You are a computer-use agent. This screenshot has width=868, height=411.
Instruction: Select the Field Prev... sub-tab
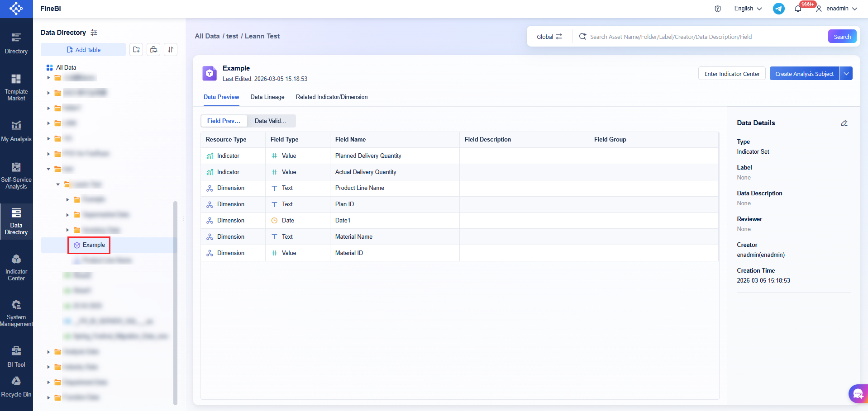[224, 121]
